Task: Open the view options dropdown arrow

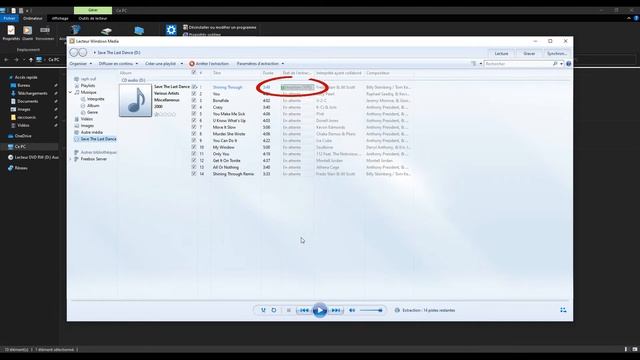Action: coord(480,64)
